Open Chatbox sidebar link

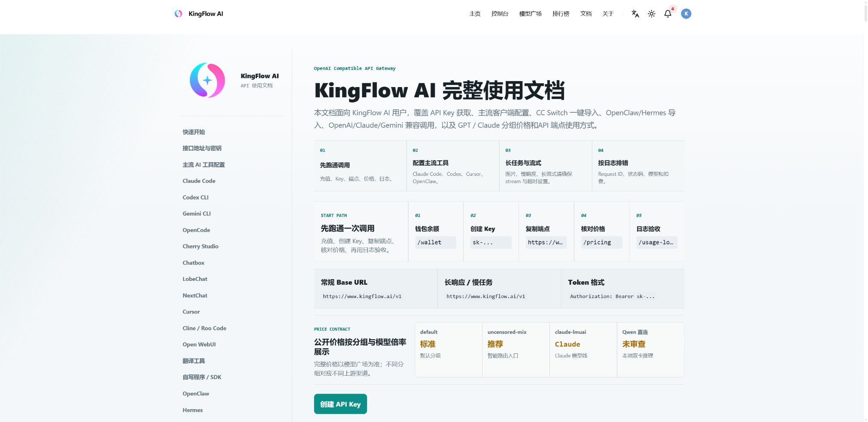coord(193,263)
